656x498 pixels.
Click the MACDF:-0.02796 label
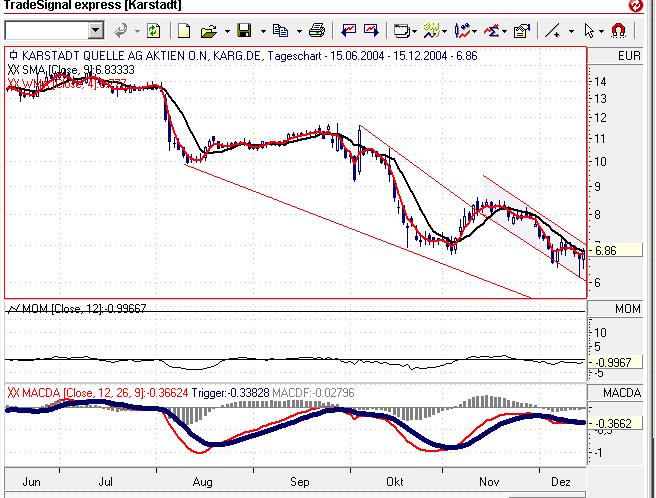313,393
